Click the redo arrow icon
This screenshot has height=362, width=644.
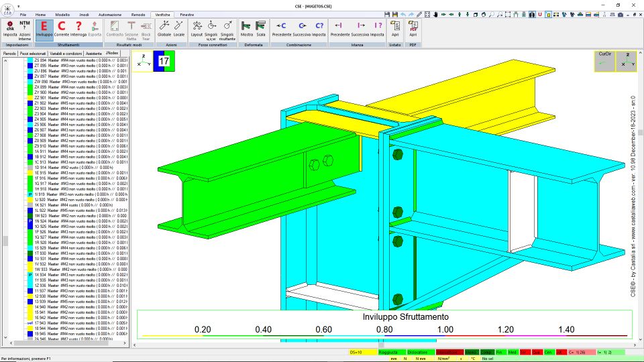[411, 14]
